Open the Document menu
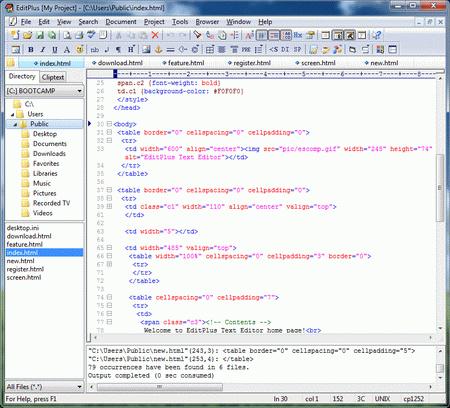The image size is (450, 408). point(121,22)
